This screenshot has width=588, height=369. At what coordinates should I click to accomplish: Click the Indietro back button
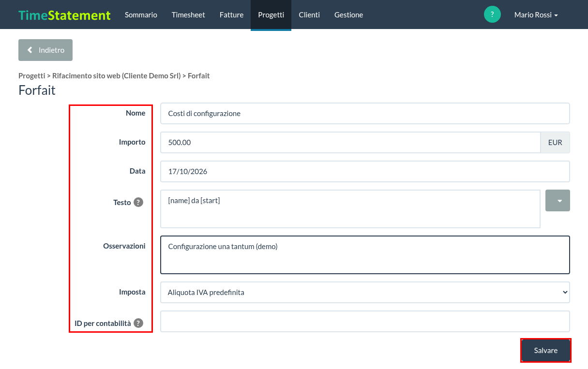pyautogui.click(x=45, y=50)
